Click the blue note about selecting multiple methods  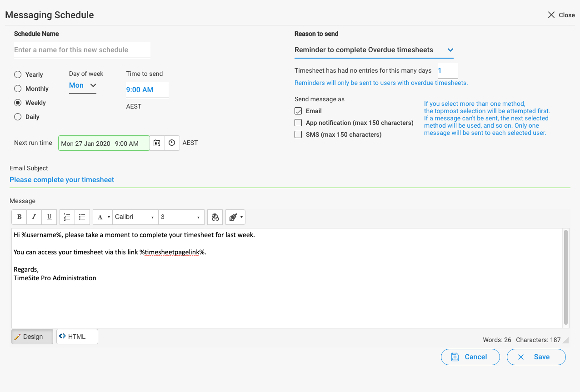point(487,118)
